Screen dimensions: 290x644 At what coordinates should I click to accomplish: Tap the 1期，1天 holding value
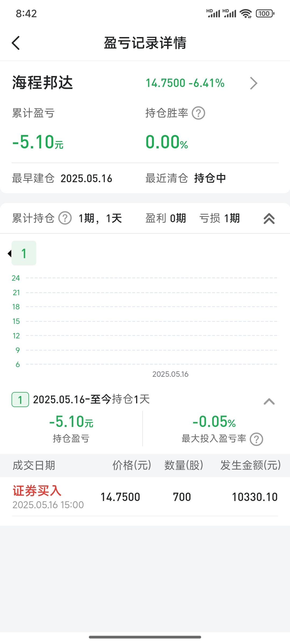coord(100,218)
